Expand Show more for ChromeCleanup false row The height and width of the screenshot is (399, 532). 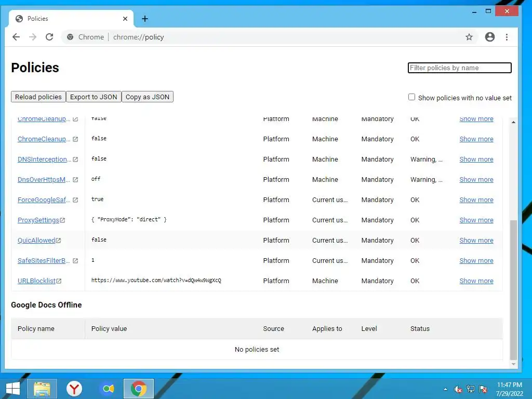[x=476, y=139]
